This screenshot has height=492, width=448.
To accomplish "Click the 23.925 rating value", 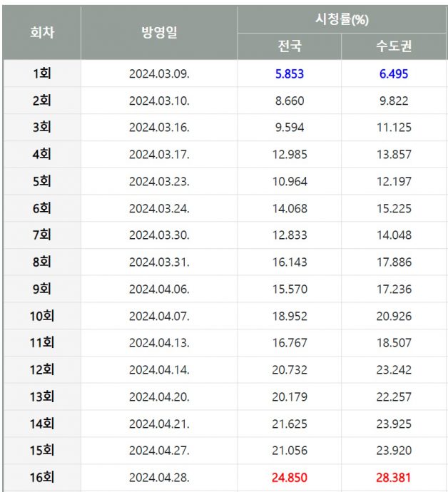I will pos(394,424).
